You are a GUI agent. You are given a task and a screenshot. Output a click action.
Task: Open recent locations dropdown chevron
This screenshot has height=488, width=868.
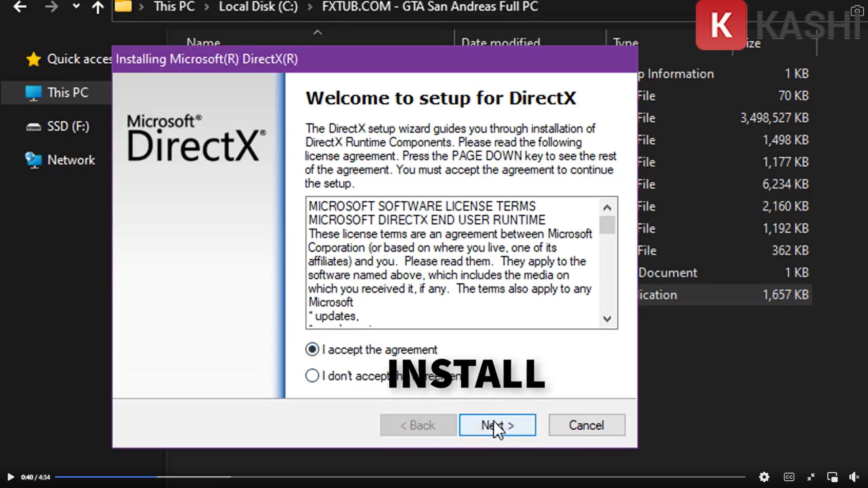pyautogui.click(x=76, y=6)
